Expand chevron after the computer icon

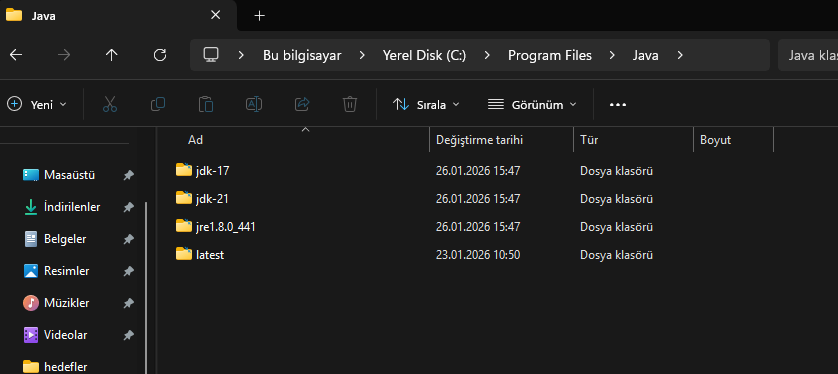(241, 55)
